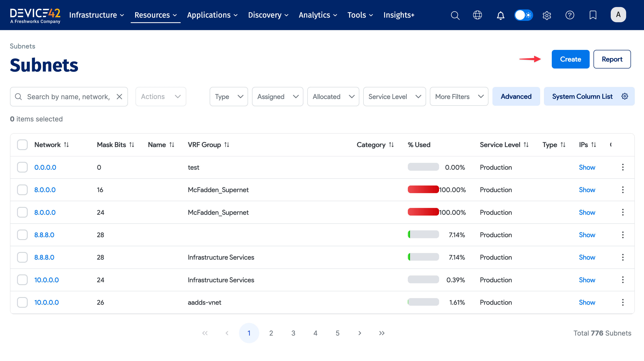Click the bookmark icon in the top bar
The height and width of the screenshot is (361, 644).
coord(593,15)
